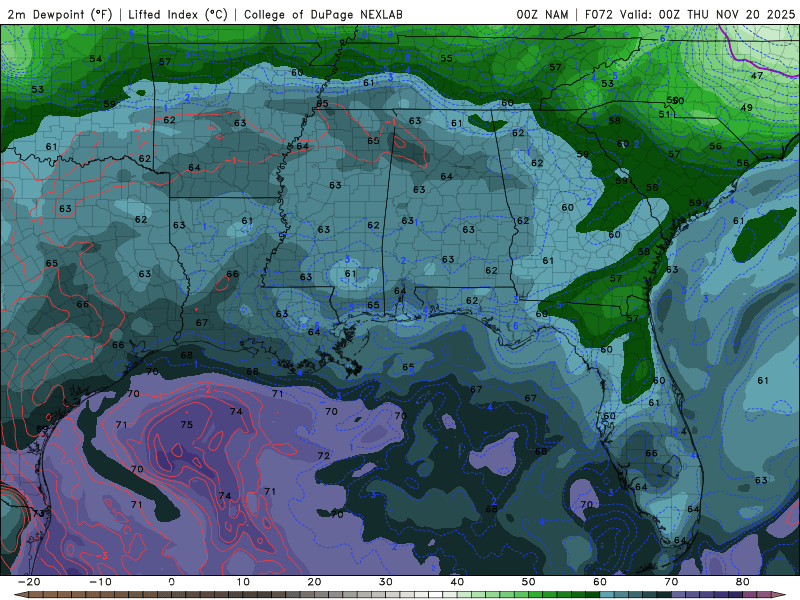Image resolution: width=800 pixels, height=600 pixels.
Task: Click the -20 label on the color scale
Action: 29,582
